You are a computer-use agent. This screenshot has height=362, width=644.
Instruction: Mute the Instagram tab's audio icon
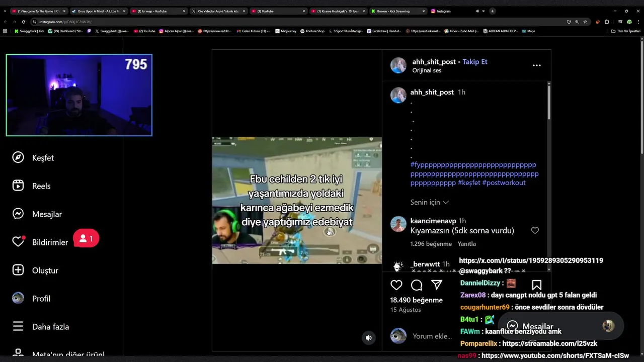coord(477,11)
